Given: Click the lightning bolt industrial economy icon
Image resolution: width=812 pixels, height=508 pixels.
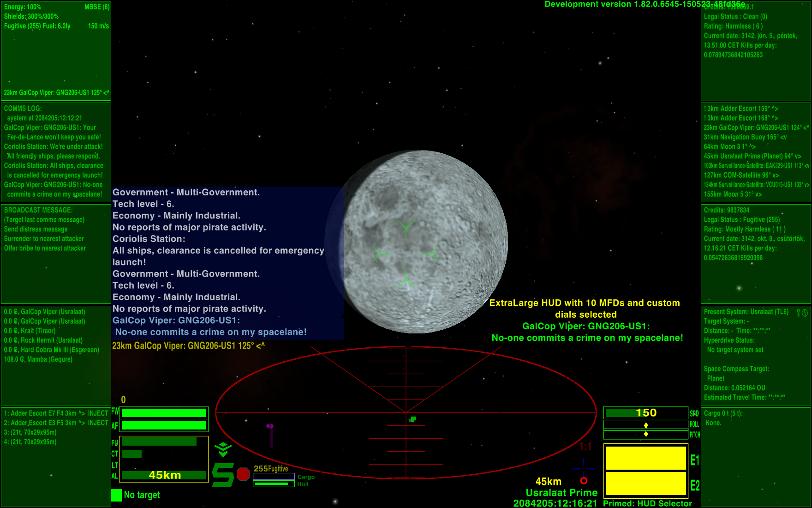Looking at the screenshot, I should 805,313.
